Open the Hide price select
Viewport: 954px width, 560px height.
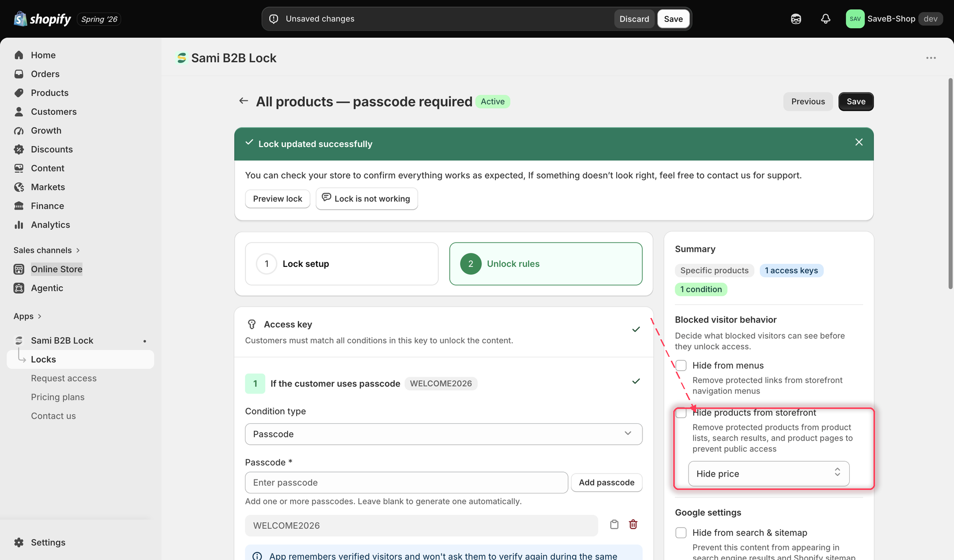[x=768, y=474]
